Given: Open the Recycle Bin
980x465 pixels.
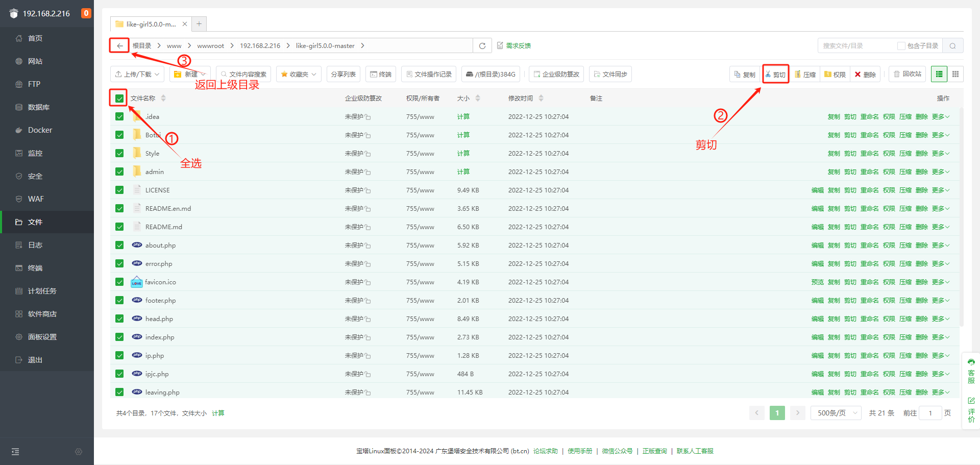Looking at the screenshot, I should (x=908, y=74).
